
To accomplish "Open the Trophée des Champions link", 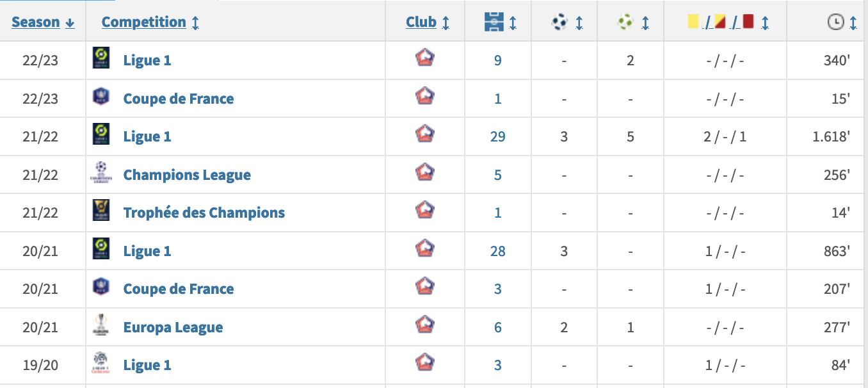I will pyautogui.click(x=204, y=213).
